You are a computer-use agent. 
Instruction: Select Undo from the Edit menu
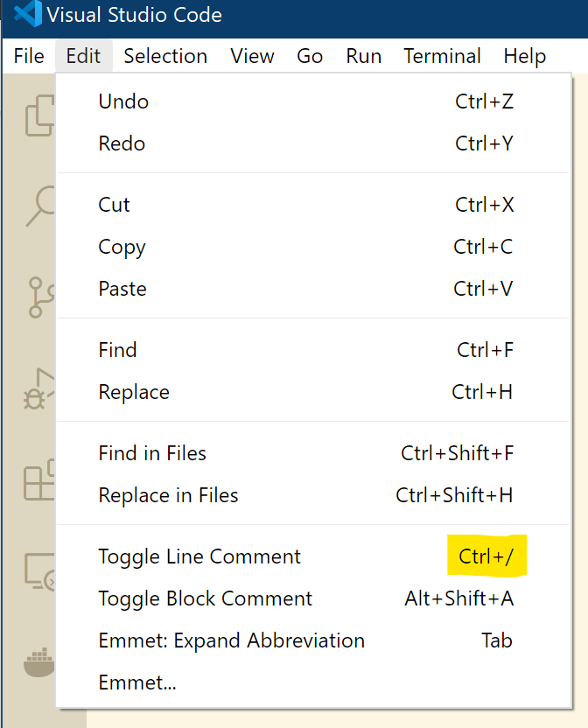pos(122,101)
